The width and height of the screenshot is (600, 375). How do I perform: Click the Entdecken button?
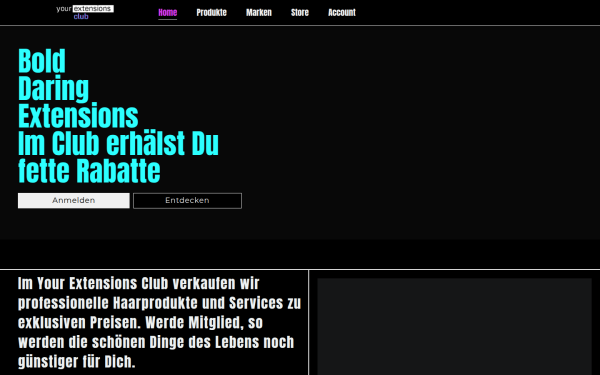point(188,201)
